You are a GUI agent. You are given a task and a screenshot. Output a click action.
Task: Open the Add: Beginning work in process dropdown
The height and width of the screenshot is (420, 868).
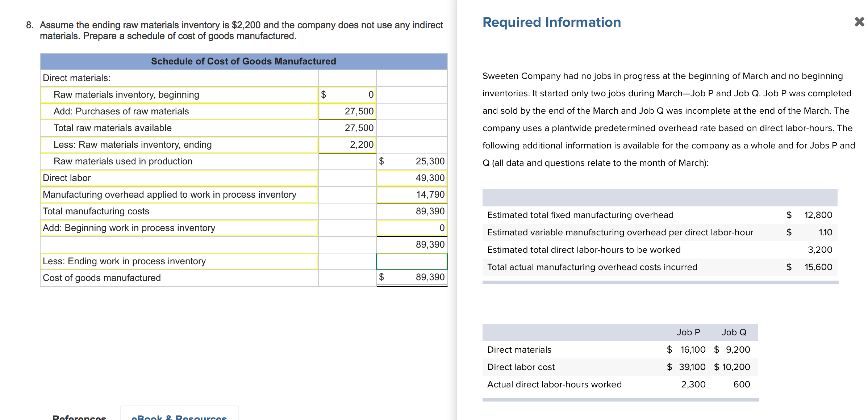pyautogui.click(x=179, y=228)
